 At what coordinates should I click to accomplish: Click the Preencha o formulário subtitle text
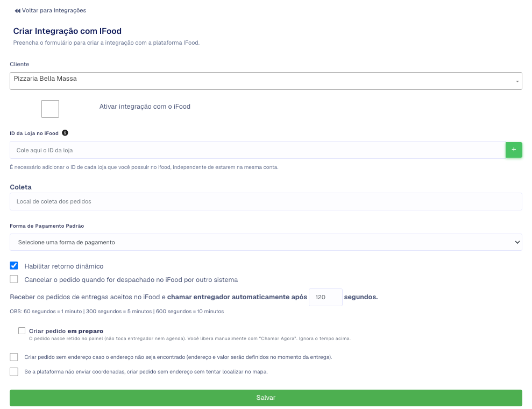pos(106,43)
